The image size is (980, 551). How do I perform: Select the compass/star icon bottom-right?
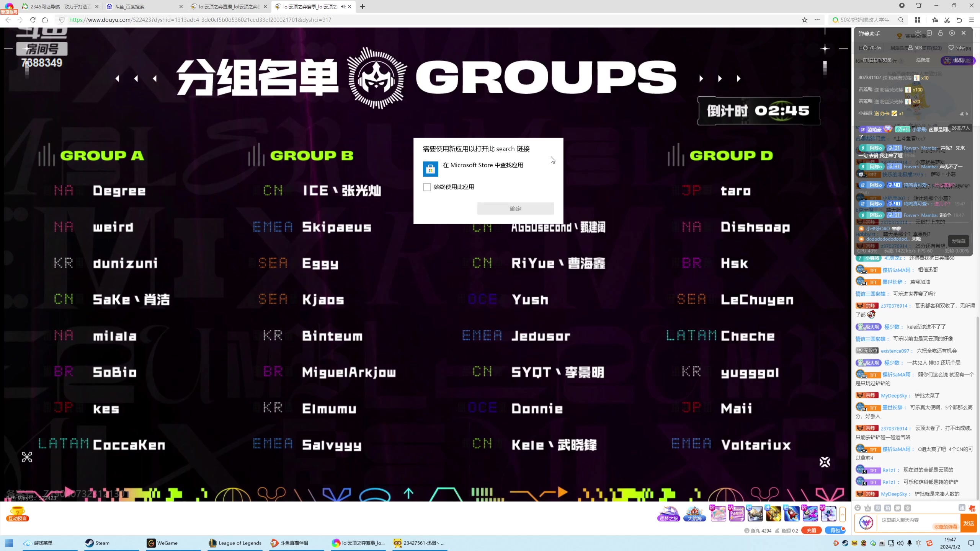(825, 463)
